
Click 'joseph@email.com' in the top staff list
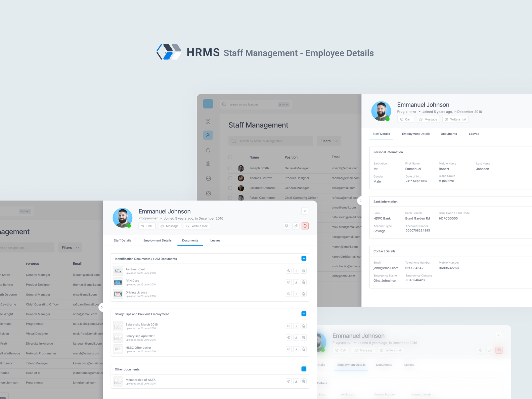[345, 168]
